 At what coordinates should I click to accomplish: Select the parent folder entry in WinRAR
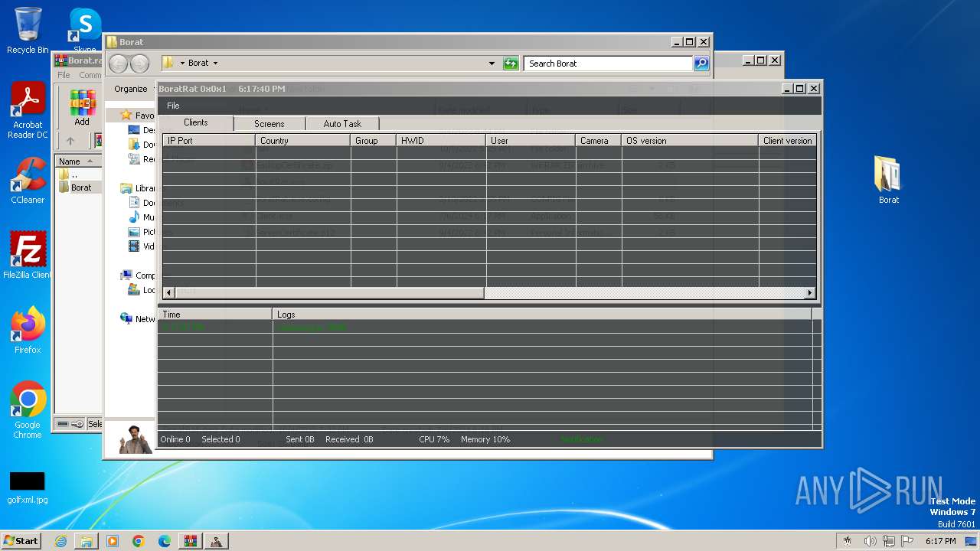pyautogui.click(x=73, y=174)
